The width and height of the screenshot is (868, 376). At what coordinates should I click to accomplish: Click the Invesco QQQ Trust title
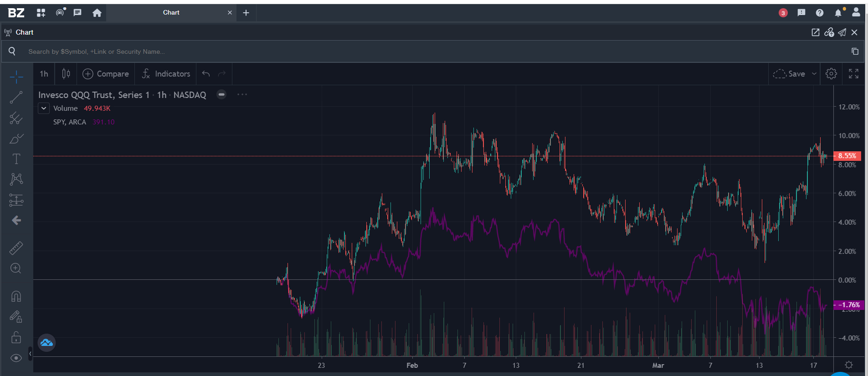pyautogui.click(x=94, y=95)
